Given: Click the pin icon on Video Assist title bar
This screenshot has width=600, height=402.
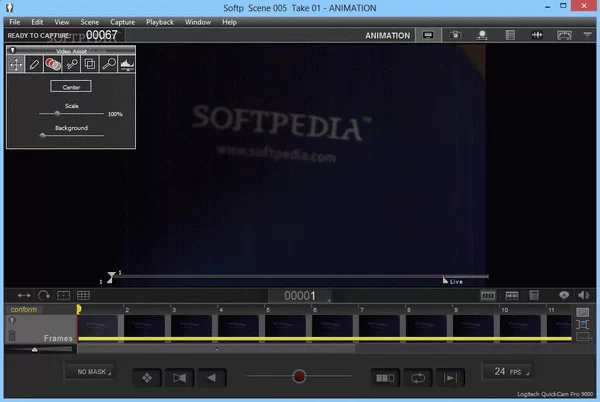Looking at the screenshot, I should pyautogui.click(x=12, y=50).
